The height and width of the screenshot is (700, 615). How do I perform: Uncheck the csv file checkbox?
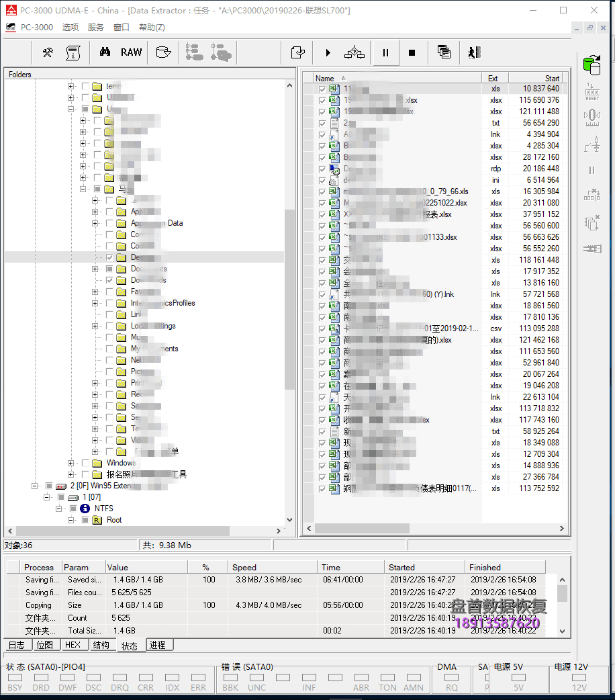(x=322, y=329)
